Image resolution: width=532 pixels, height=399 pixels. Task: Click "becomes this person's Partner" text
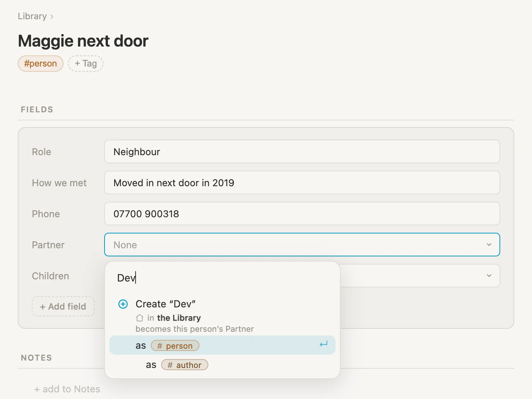point(195,329)
